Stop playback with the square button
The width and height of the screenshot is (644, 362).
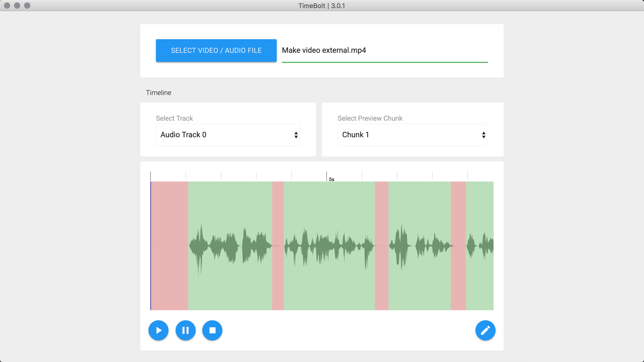pyautogui.click(x=212, y=330)
